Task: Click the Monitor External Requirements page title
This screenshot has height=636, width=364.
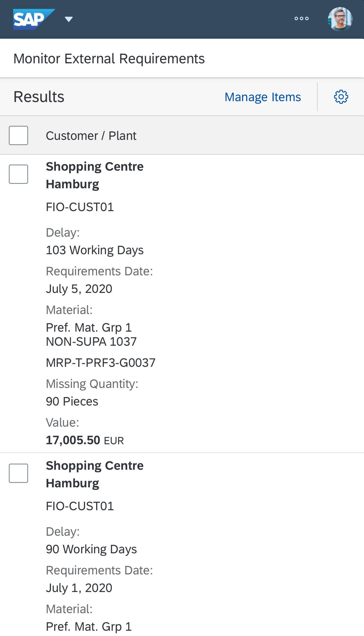Action: tap(109, 59)
